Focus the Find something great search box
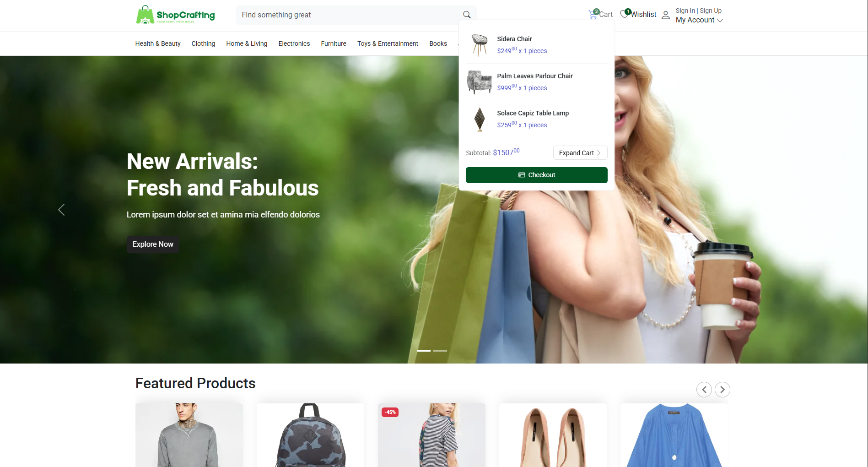 [x=348, y=15]
